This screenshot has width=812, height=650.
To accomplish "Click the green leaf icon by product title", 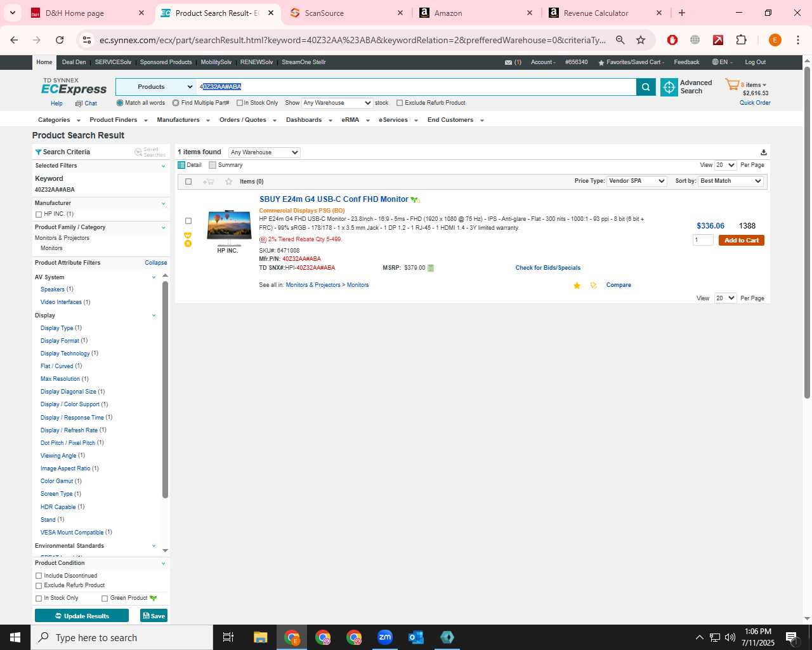I will point(416,200).
